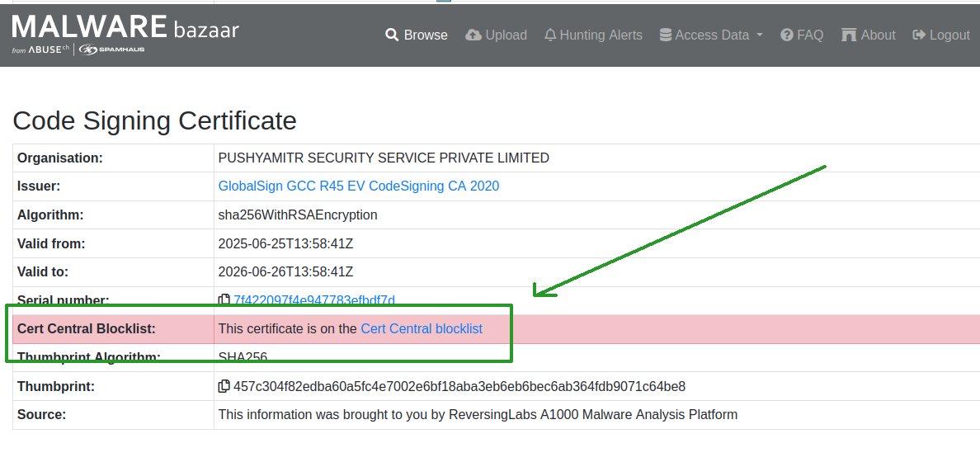The height and width of the screenshot is (462, 980).
Task: Copy the serial number with clipboard icon
Action: pyautogui.click(x=224, y=300)
